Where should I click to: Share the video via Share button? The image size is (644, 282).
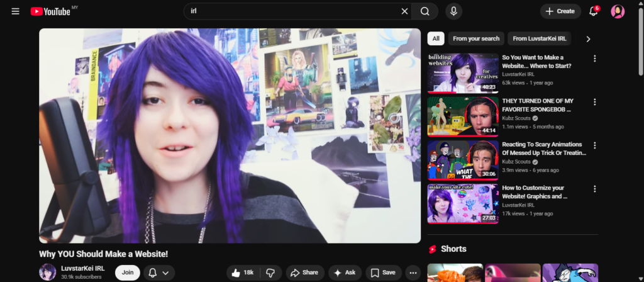(x=304, y=273)
